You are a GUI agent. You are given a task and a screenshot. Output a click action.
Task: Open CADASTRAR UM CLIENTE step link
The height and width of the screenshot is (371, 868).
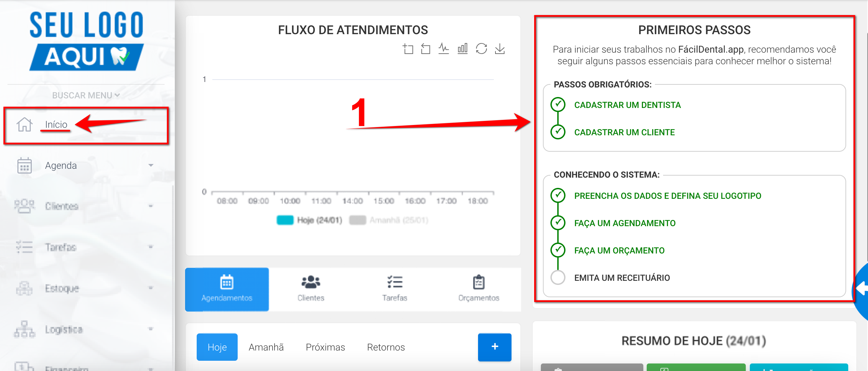625,132
